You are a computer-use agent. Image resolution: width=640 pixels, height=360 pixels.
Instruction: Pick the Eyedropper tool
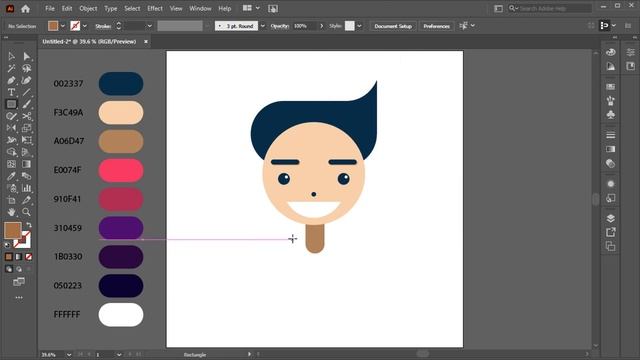coord(11,176)
